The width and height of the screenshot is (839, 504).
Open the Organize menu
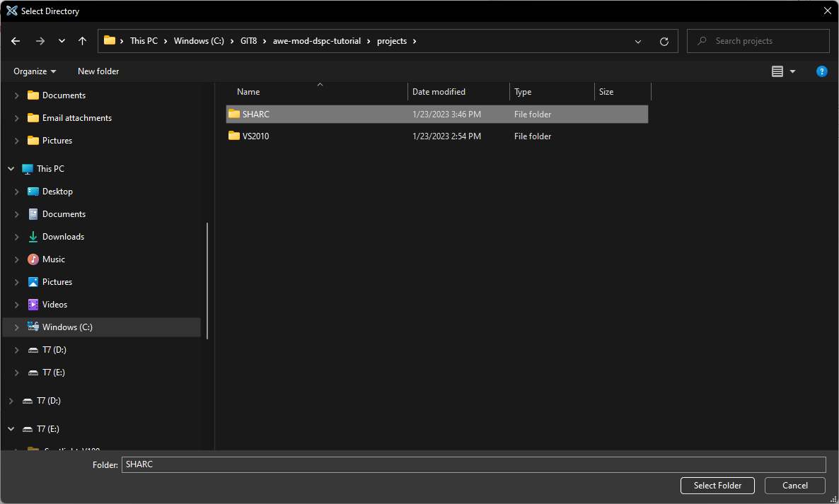click(x=33, y=71)
